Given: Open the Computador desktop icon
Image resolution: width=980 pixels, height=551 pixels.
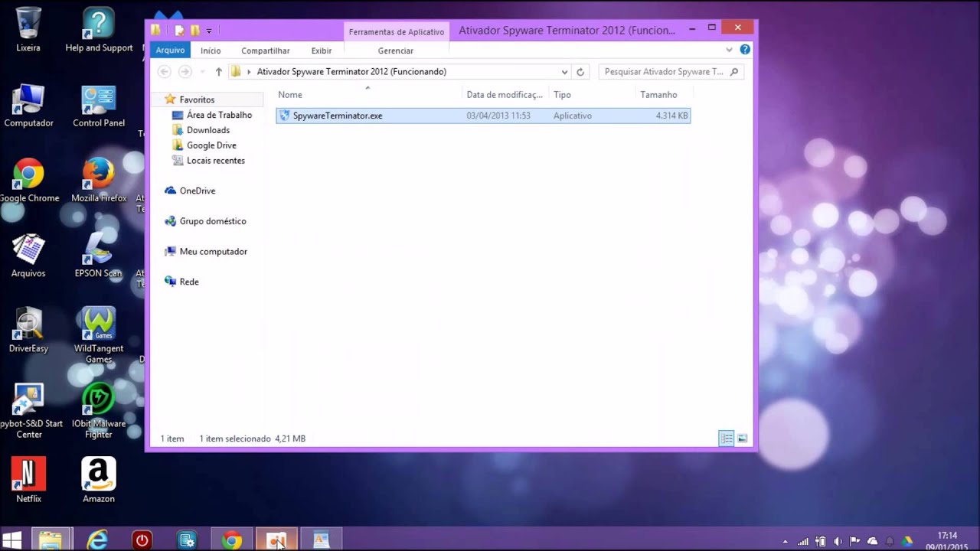Looking at the screenshot, I should [x=28, y=106].
